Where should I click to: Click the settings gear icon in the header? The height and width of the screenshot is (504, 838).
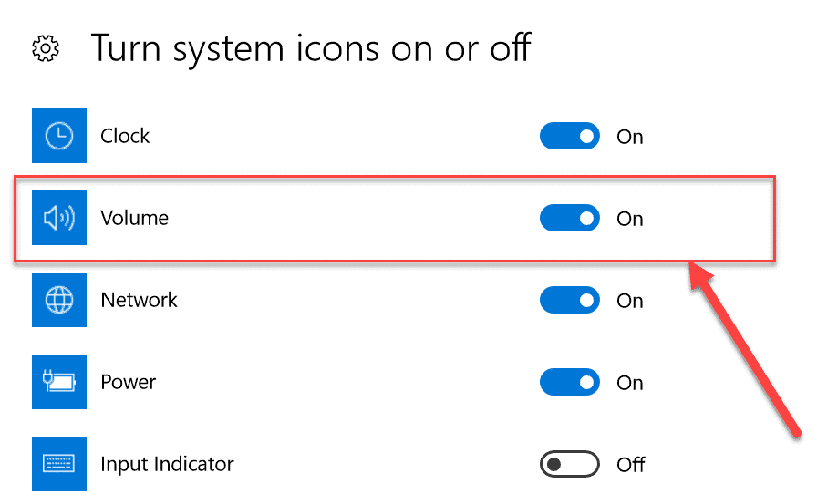(x=46, y=48)
